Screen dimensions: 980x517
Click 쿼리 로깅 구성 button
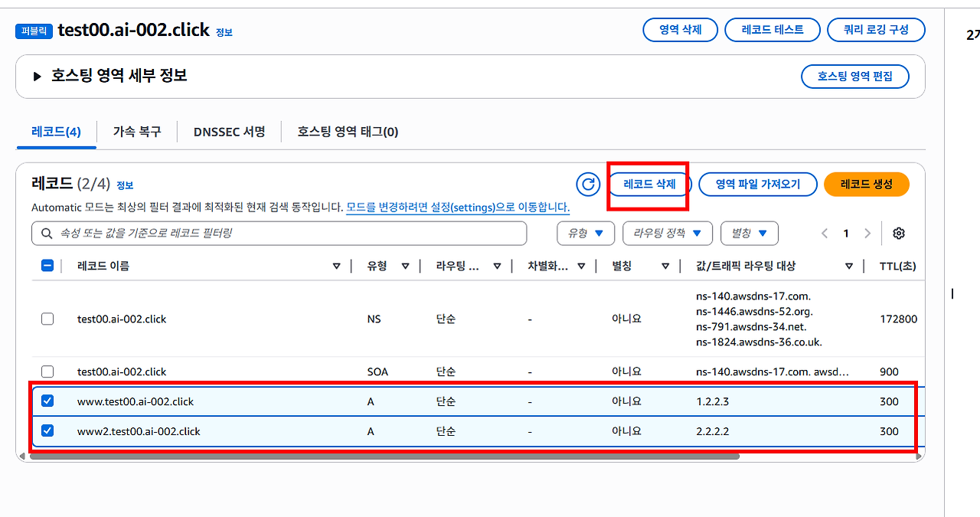pos(876,30)
